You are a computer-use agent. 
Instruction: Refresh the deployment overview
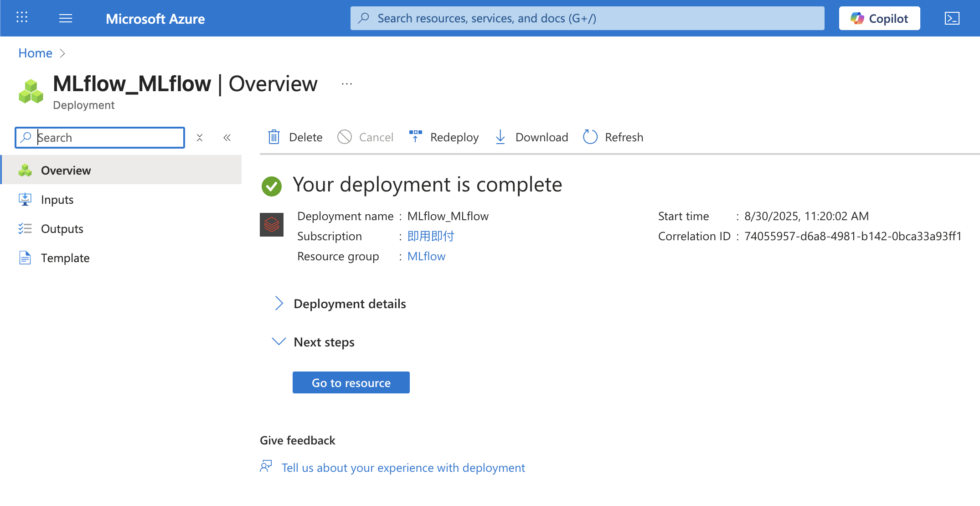coord(613,137)
